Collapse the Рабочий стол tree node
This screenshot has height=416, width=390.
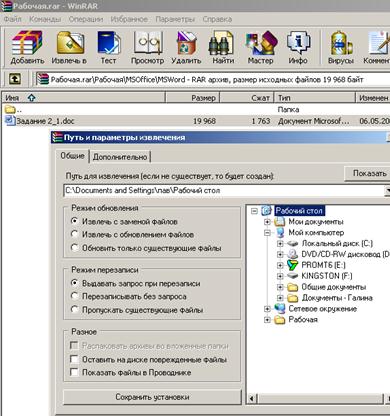coord(255,211)
